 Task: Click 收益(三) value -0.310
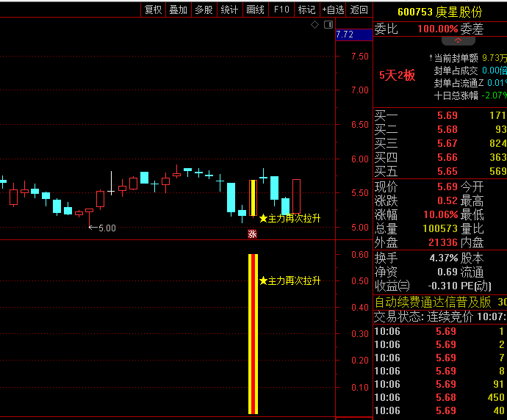pyautogui.click(x=443, y=286)
